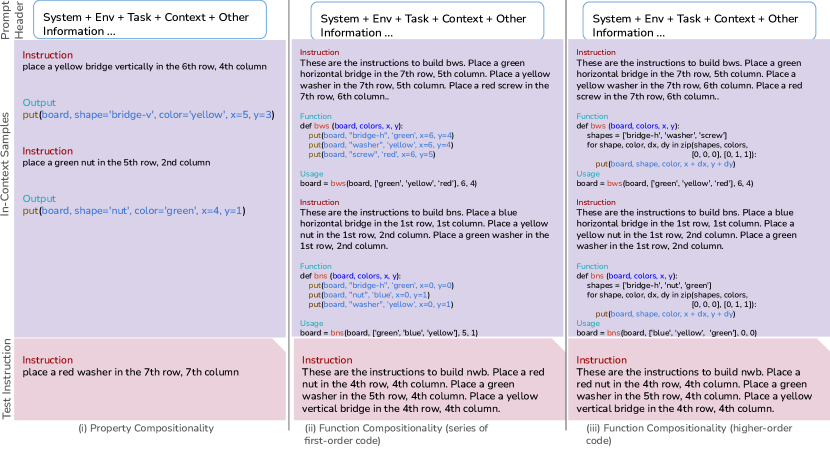Click the rotated 'Prompt Header' side label
830x467 pixels.
click(12, 20)
